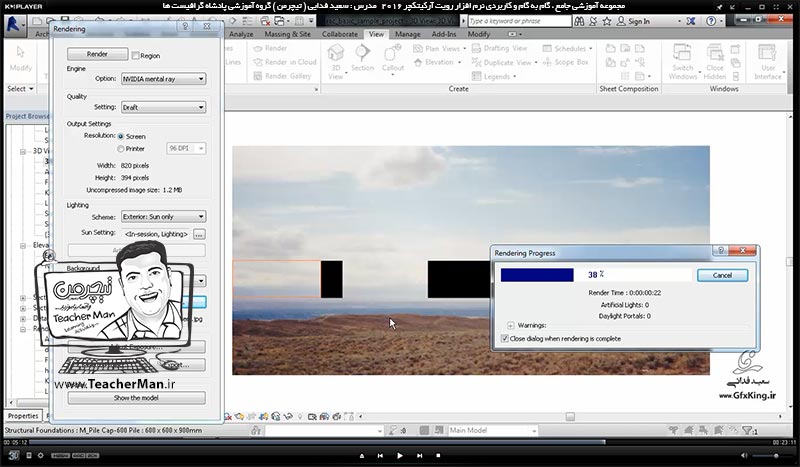Open the Engine Option dropdown
Screen dimensions: 800x467
tap(163, 79)
